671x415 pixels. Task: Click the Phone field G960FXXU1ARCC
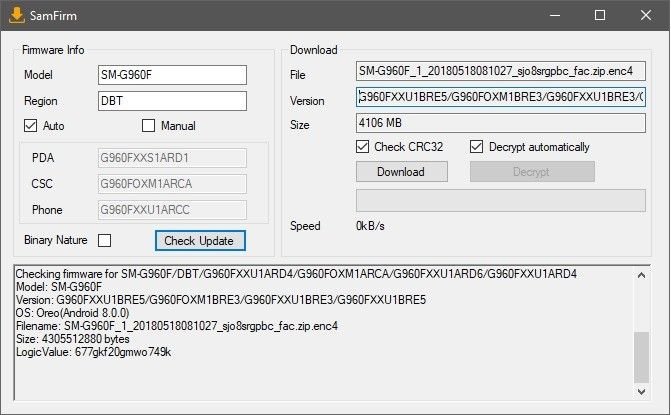pos(172,210)
